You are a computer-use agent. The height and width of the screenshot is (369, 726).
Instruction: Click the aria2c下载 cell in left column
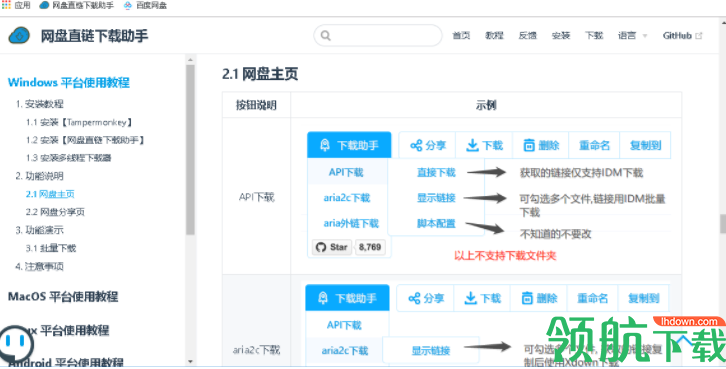[256, 350]
